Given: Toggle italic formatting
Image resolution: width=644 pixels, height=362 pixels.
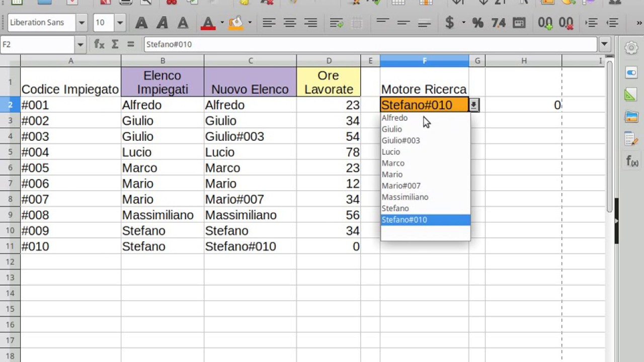Looking at the screenshot, I should (162, 23).
